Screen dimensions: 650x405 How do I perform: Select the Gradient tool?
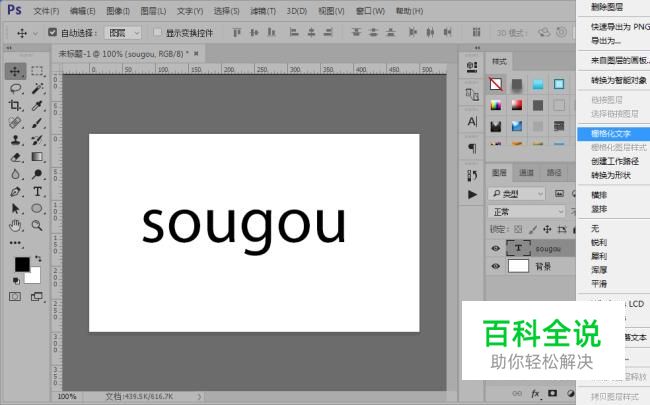(x=37, y=157)
